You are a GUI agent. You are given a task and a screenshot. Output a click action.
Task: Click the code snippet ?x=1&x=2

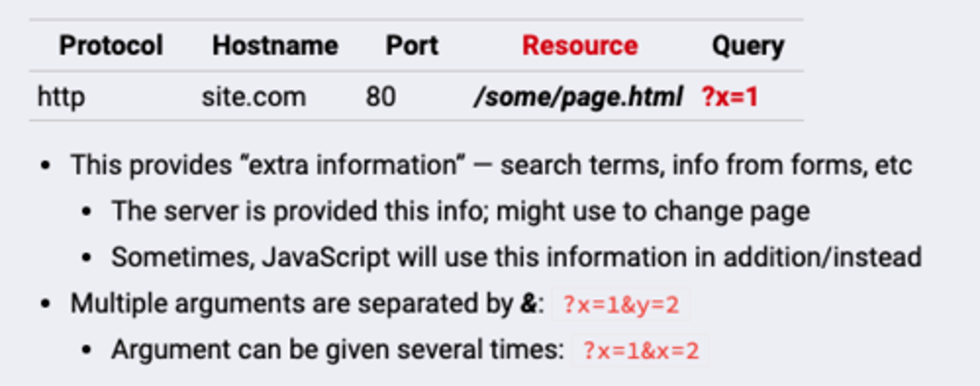point(640,351)
